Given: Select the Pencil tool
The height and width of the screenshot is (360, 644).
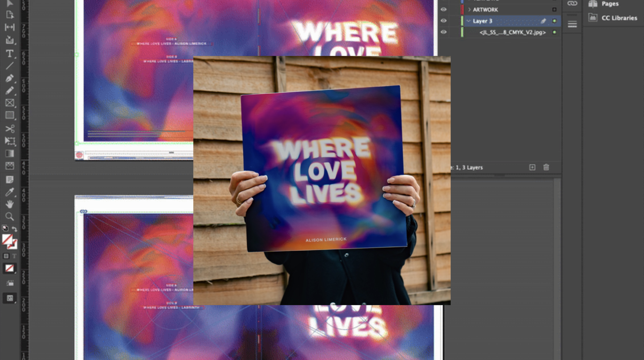Looking at the screenshot, I should (10, 91).
